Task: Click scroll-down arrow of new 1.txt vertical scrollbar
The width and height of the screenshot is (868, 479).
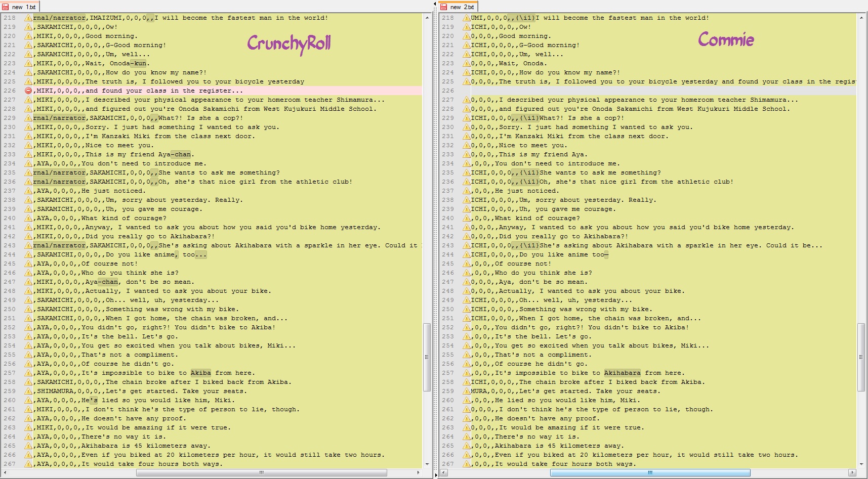Action: click(x=427, y=464)
